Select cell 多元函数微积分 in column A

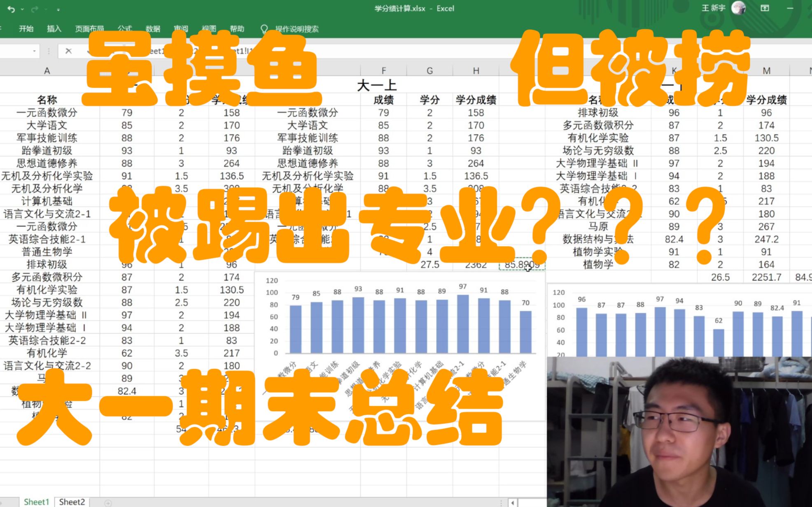[x=47, y=277]
